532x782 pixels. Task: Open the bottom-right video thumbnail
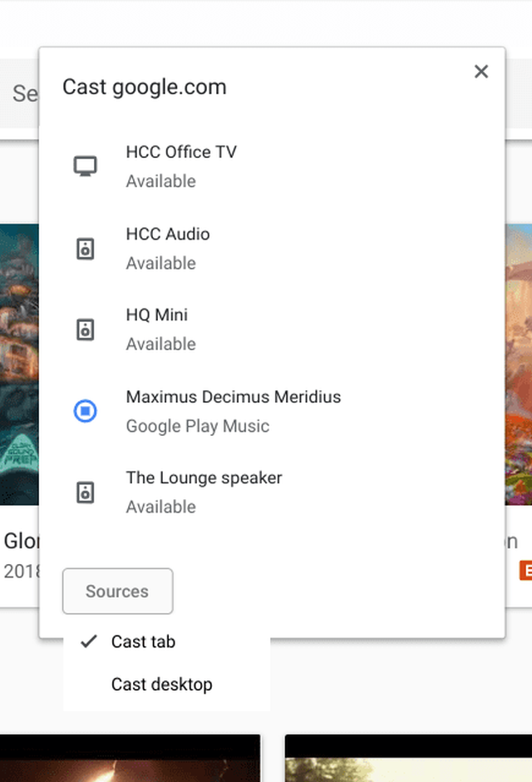tap(407, 759)
